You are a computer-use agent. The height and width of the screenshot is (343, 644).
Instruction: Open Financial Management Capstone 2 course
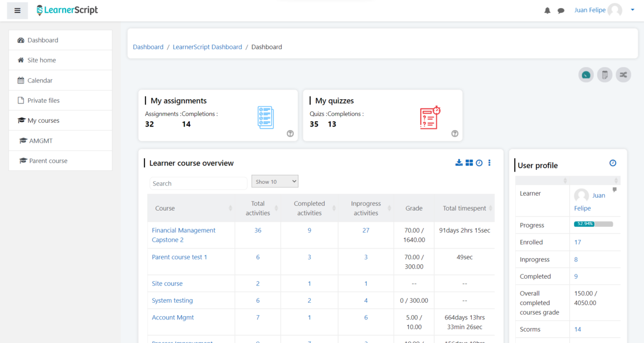click(x=184, y=235)
